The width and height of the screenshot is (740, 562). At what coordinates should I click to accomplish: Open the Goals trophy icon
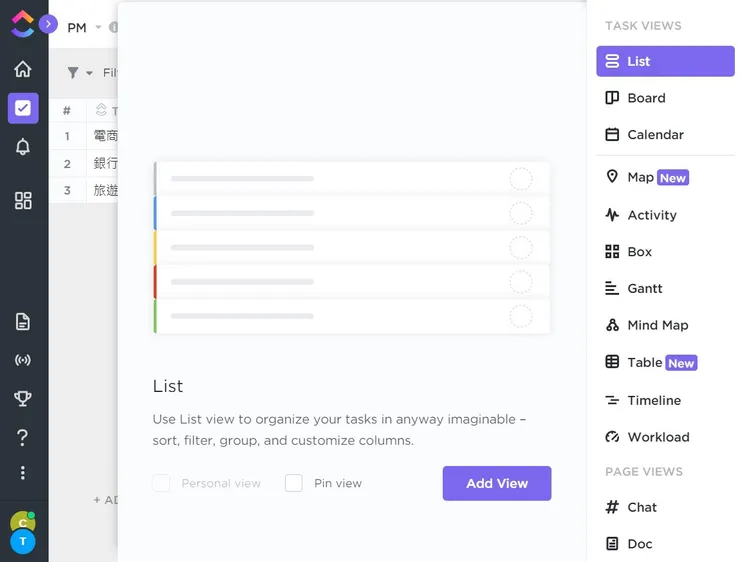tap(23, 399)
